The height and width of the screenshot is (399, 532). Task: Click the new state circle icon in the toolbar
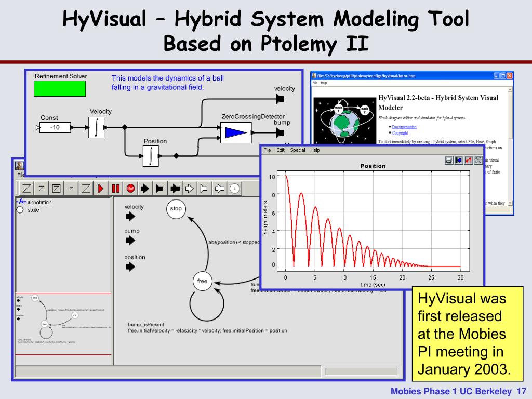234,188
